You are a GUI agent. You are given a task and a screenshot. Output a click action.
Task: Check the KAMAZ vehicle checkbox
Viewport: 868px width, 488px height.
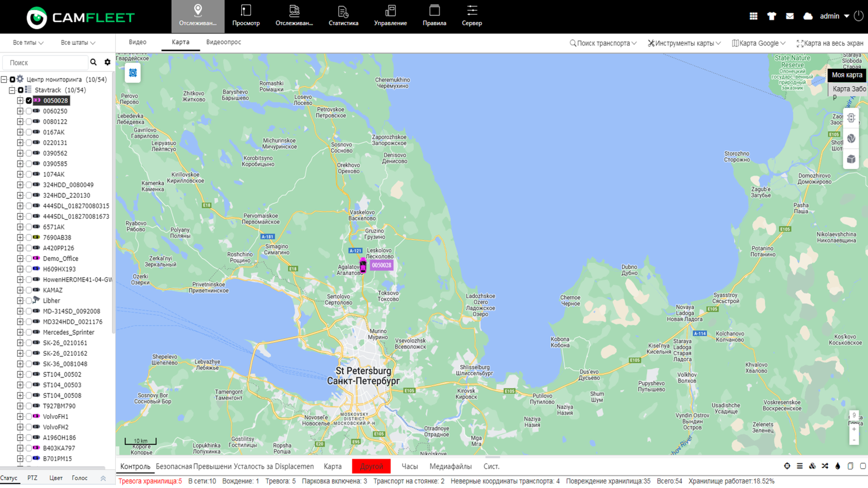click(29, 290)
